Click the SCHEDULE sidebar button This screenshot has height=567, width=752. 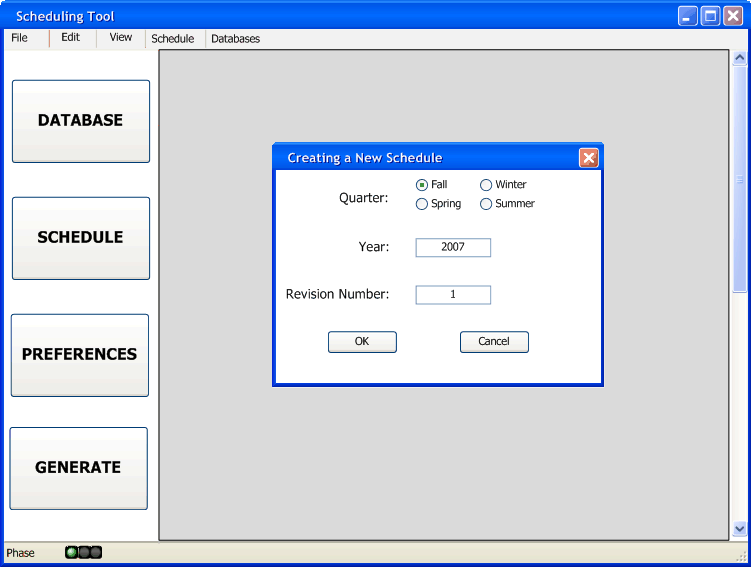(x=81, y=238)
